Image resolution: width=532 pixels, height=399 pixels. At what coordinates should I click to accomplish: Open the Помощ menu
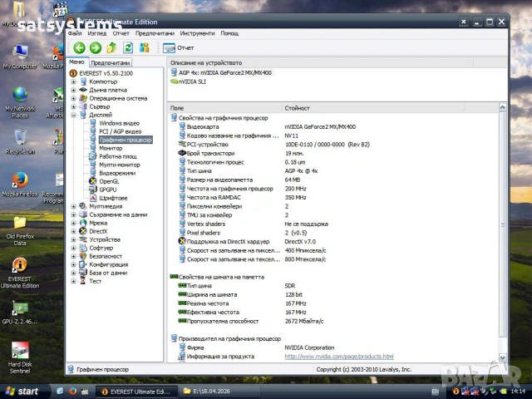(x=229, y=33)
